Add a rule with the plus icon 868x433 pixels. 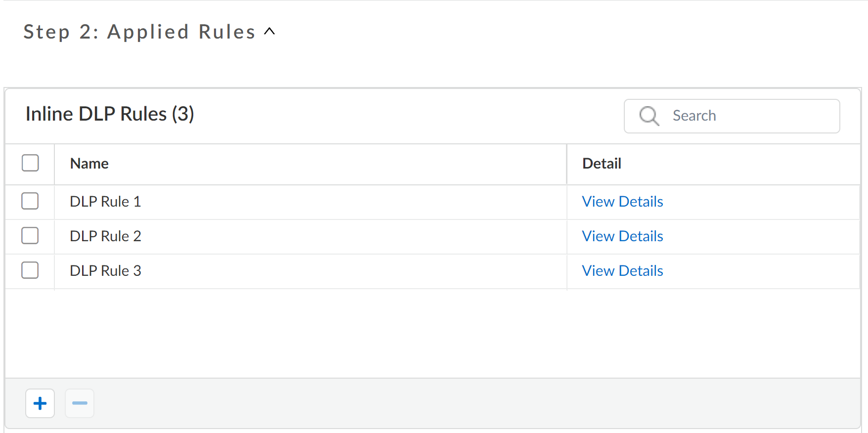(40, 403)
